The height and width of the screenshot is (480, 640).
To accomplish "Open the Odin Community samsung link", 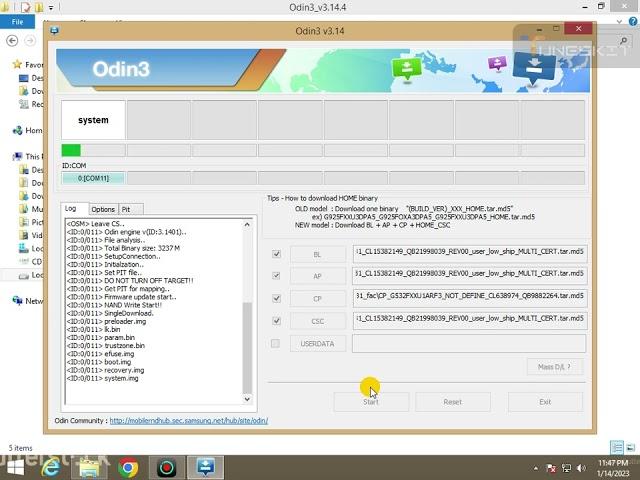I will (x=189, y=420).
